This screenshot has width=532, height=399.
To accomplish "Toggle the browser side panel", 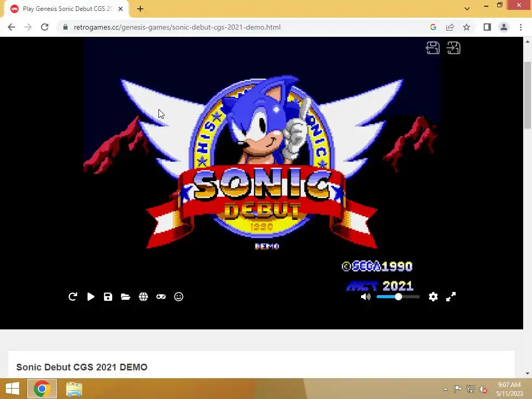I will 487,27.
